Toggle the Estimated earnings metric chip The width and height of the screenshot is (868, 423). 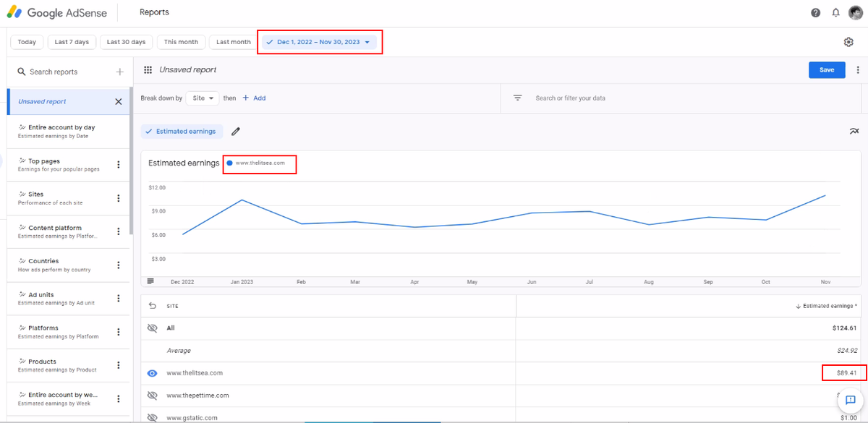[x=182, y=132]
